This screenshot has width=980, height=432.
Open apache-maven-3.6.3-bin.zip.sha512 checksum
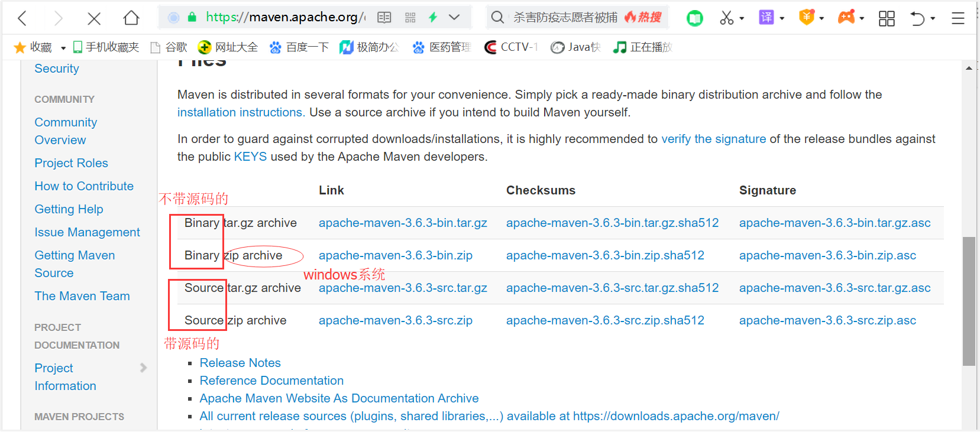coord(605,255)
